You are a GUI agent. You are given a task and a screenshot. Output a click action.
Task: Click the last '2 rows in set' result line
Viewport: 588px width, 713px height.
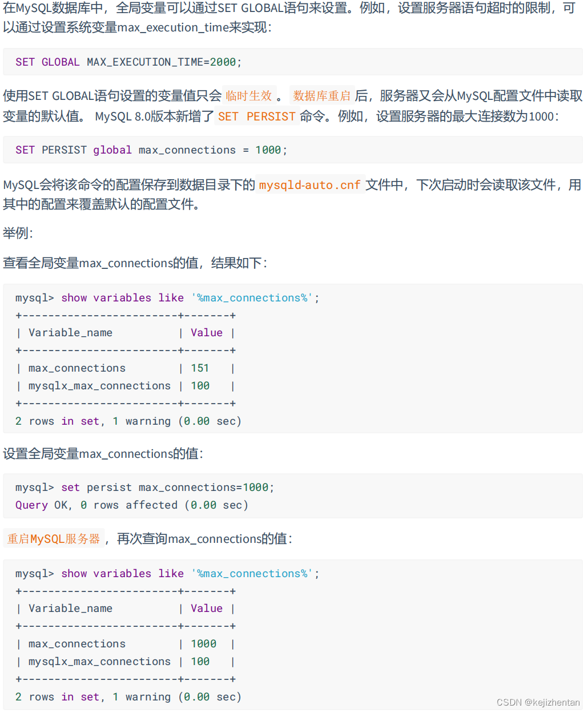[128, 697]
